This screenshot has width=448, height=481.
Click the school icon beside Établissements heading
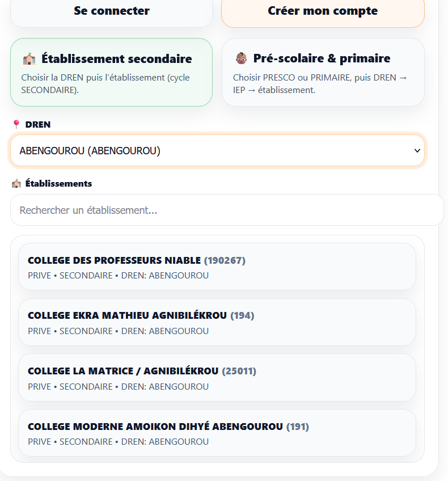pos(15,183)
